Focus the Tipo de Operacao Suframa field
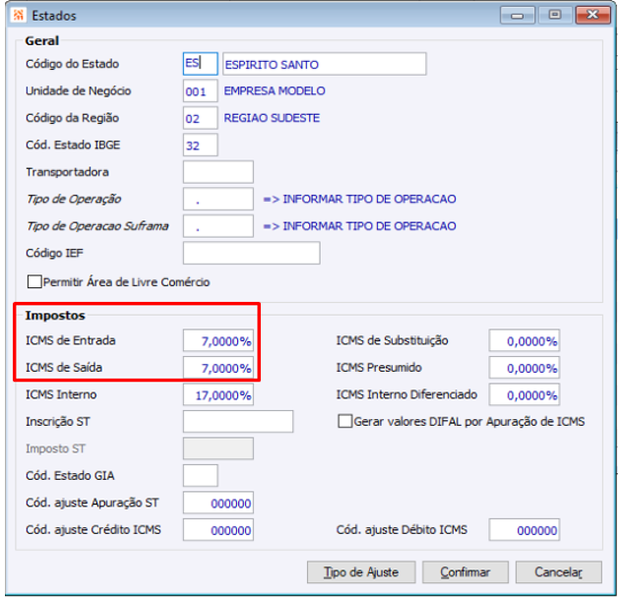620x599 pixels. [x=218, y=226]
